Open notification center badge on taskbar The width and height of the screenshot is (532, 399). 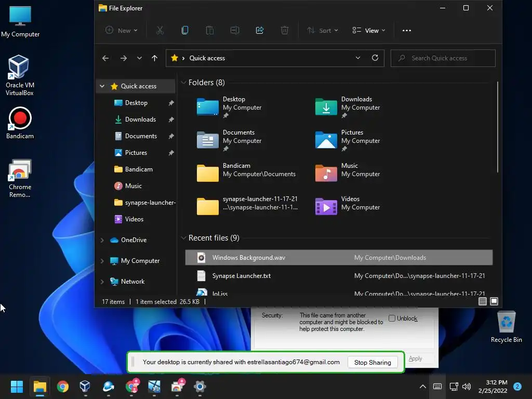coord(517,387)
